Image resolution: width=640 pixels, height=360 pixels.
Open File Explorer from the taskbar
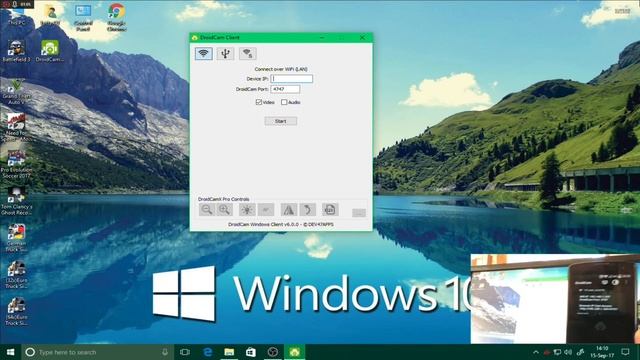click(229, 352)
